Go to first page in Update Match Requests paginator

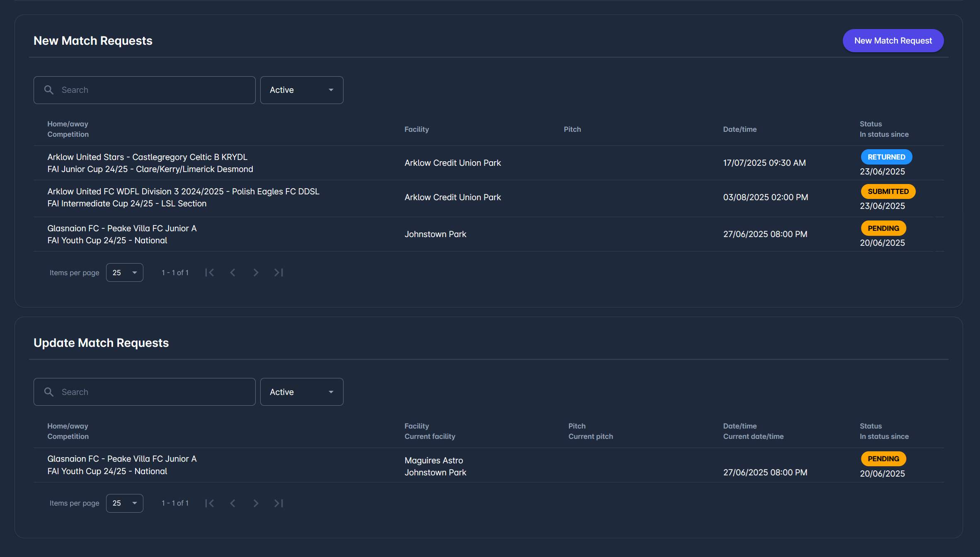pyautogui.click(x=210, y=503)
